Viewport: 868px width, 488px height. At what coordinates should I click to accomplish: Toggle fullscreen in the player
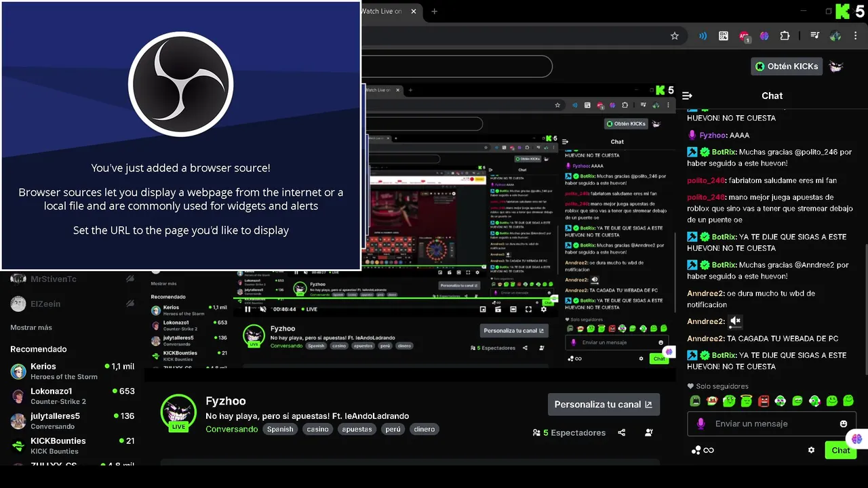[x=528, y=309]
